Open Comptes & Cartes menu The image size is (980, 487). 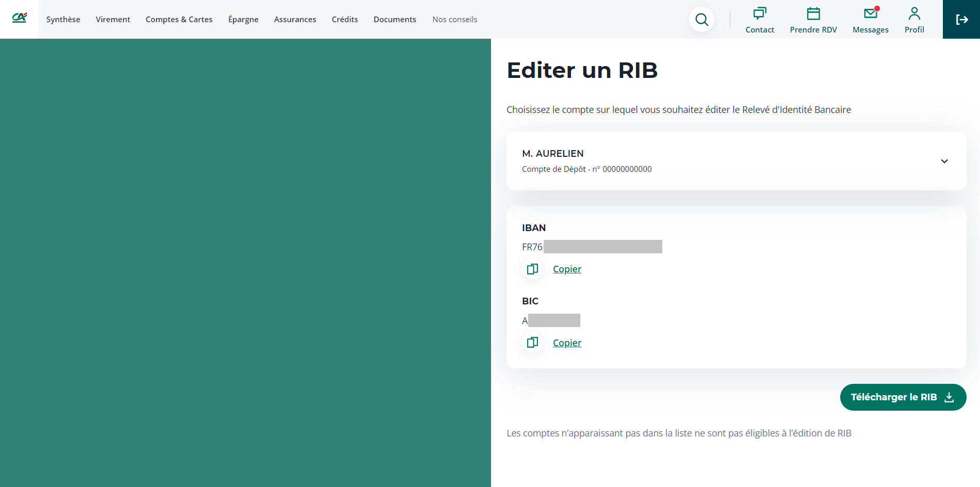click(x=179, y=20)
